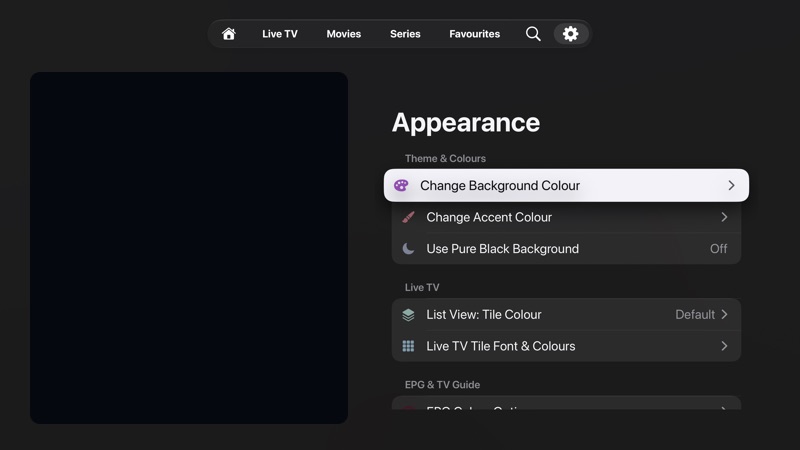Screen dimensions: 800x450
Task: Click the moon icon for pure black
Action: click(408, 248)
